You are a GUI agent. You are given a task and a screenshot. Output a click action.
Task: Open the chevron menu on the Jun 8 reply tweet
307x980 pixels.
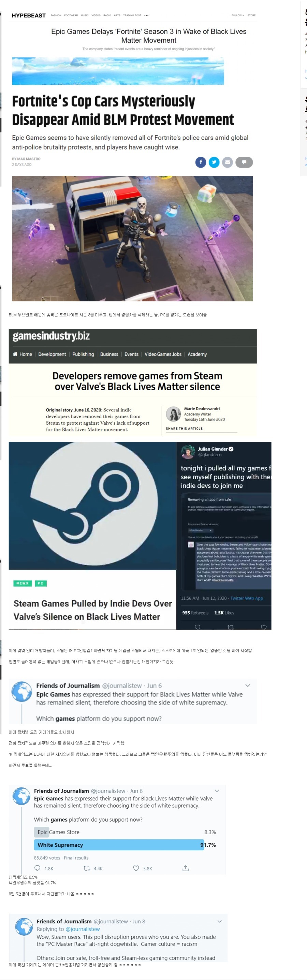point(219,921)
